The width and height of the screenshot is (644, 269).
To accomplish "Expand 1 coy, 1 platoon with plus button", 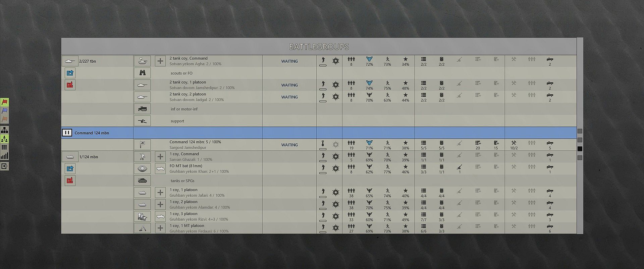I will 160,192.
